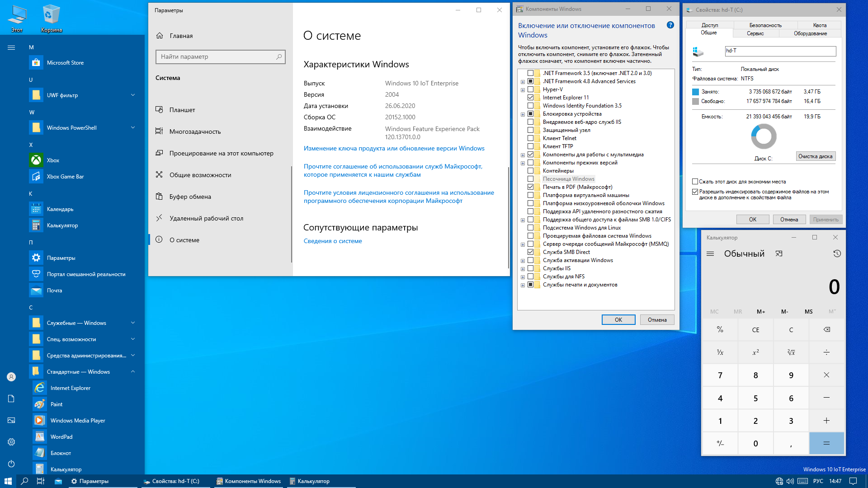The image size is (868, 488).
Task: Open user account icon in Start rail
Action: click(11, 377)
